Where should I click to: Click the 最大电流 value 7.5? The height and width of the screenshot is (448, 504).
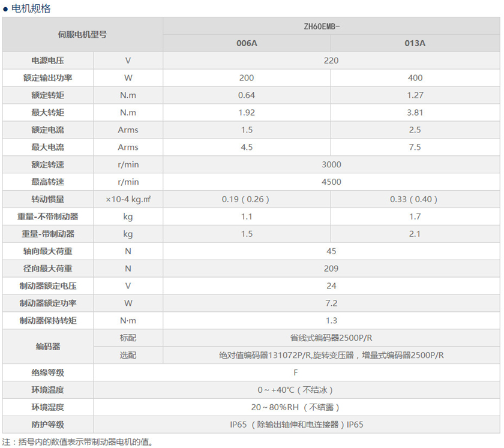click(415, 147)
